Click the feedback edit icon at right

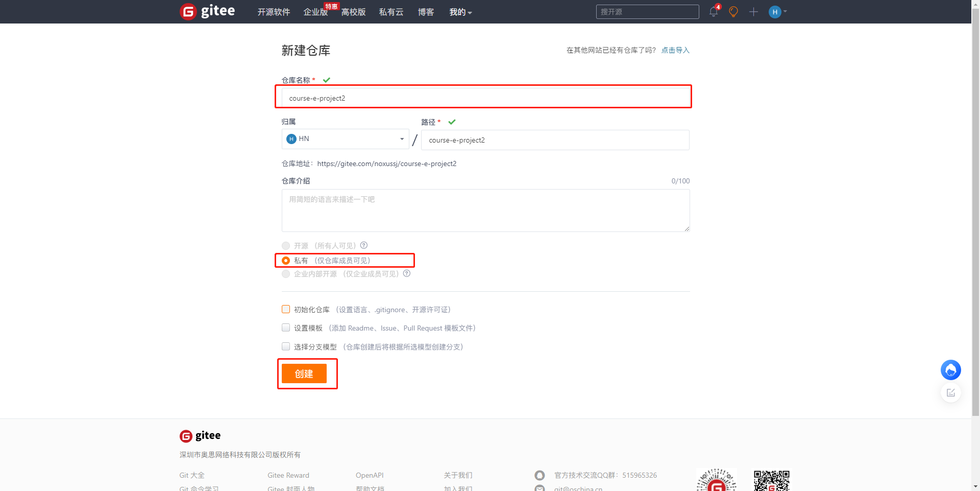pyautogui.click(x=950, y=392)
